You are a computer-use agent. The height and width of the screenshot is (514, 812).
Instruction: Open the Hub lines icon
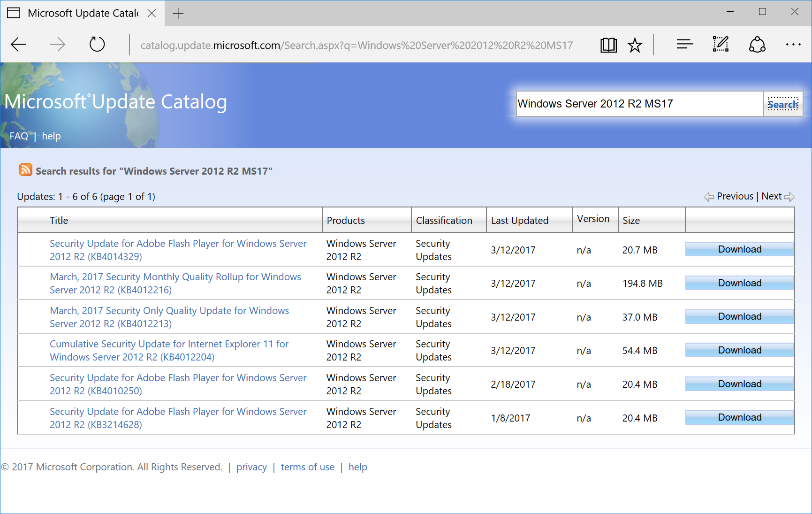tap(684, 45)
